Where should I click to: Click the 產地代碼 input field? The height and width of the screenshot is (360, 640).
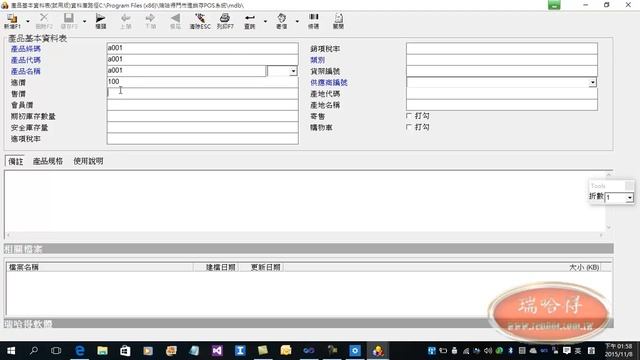[x=502, y=93]
